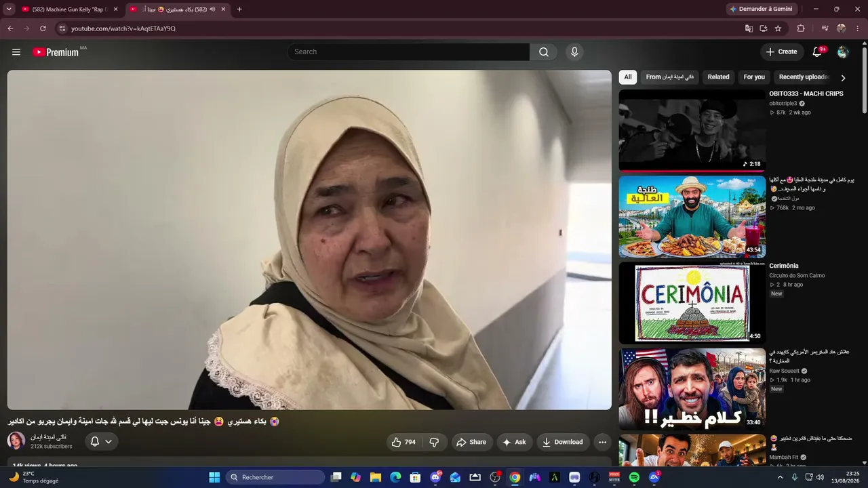Select the From channel filter chip
The image size is (868, 488).
[670, 77]
